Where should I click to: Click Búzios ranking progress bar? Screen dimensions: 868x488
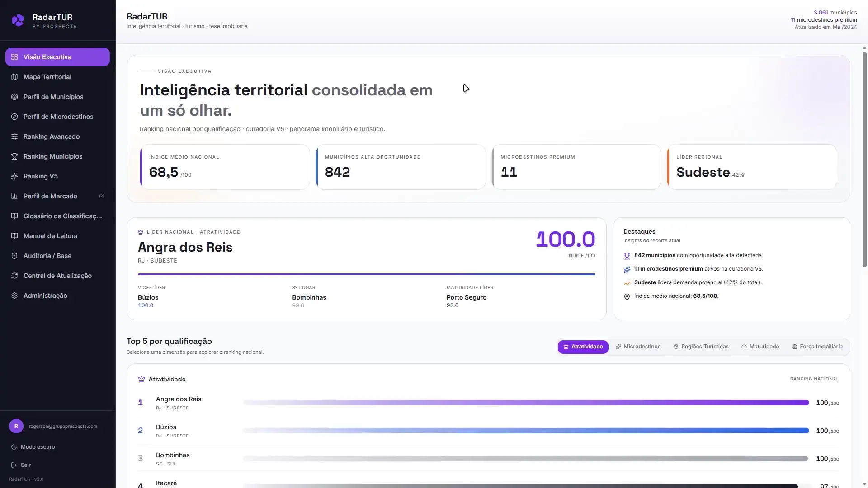[526, 431]
